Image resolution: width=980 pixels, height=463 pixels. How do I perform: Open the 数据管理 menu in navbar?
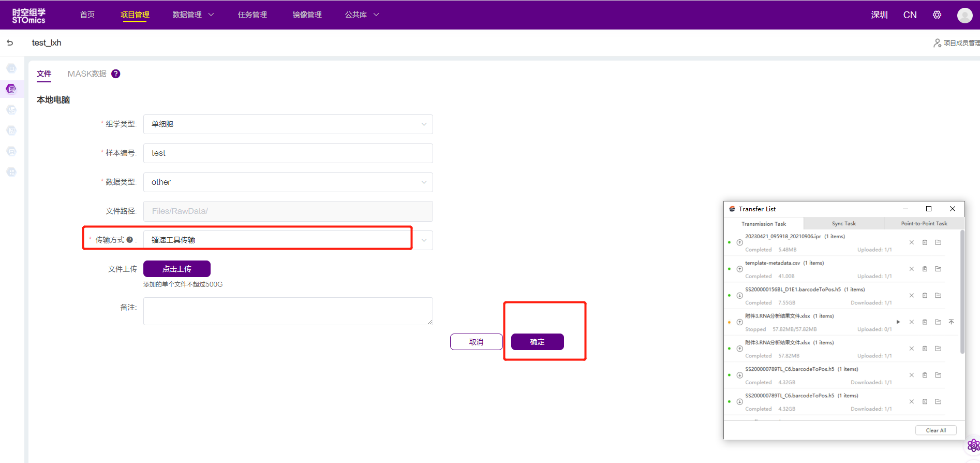(192, 15)
